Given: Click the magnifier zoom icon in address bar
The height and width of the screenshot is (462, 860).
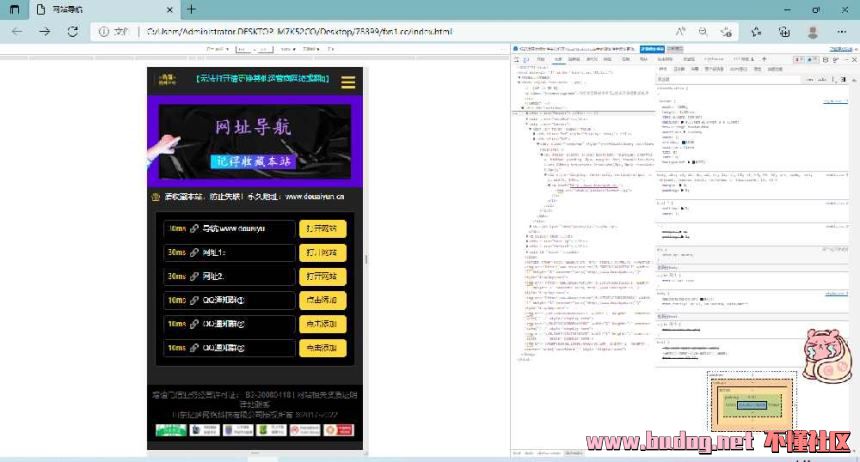Looking at the screenshot, I should [703, 32].
